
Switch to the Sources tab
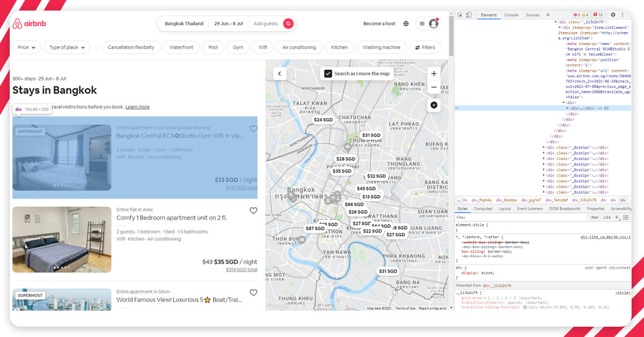(x=532, y=15)
